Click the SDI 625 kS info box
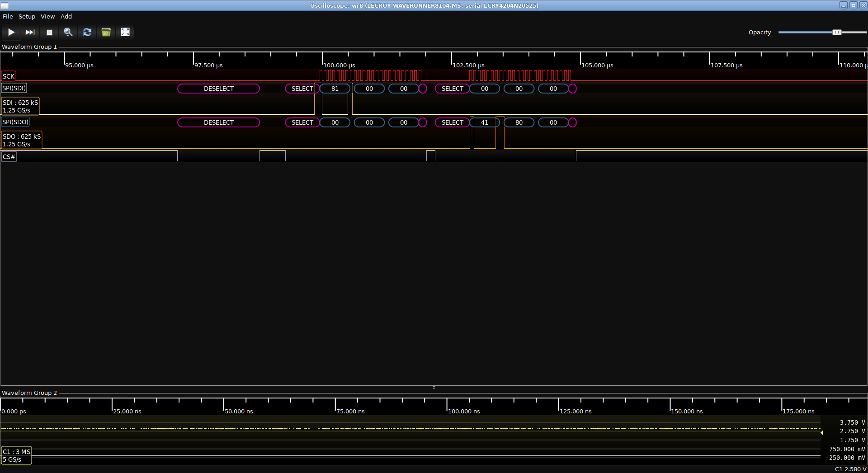 point(20,106)
